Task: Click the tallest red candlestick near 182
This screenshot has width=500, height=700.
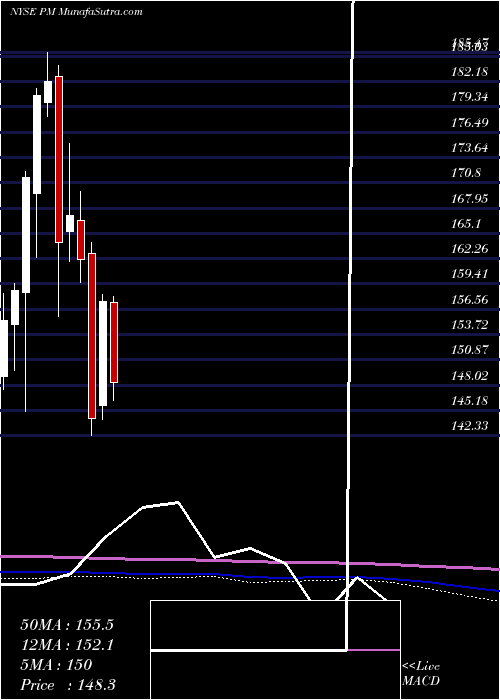Action: [x=59, y=159]
